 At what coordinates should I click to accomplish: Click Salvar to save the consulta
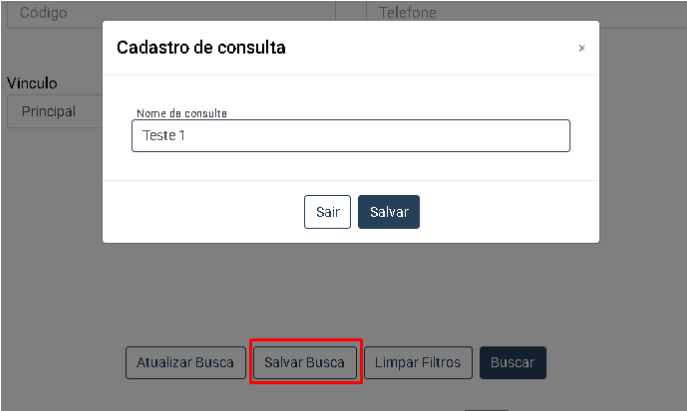tap(388, 212)
